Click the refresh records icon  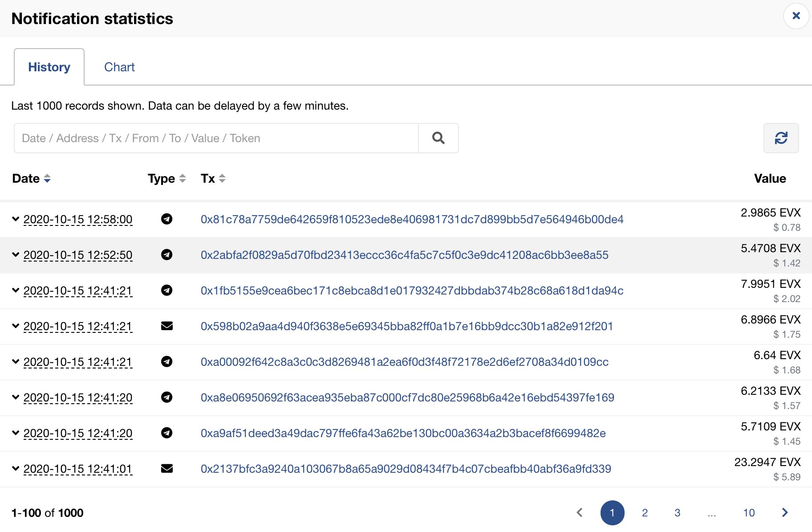pos(781,138)
